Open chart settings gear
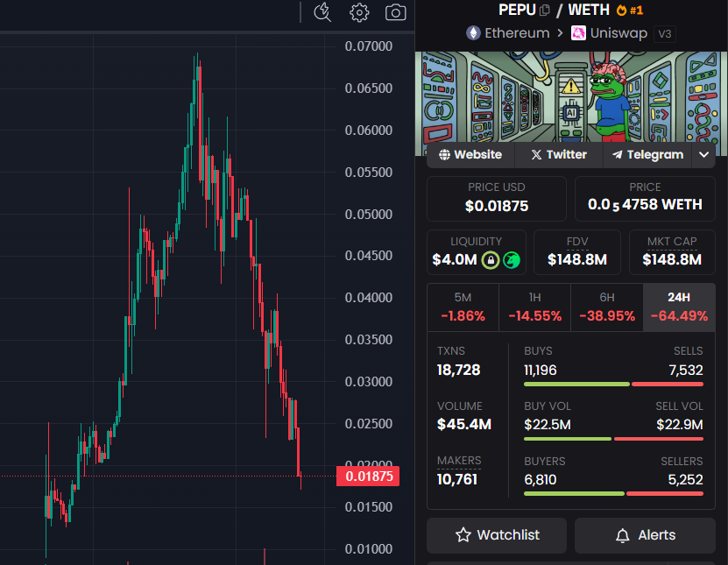Image resolution: width=728 pixels, height=565 pixels. pyautogui.click(x=359, y=12)
